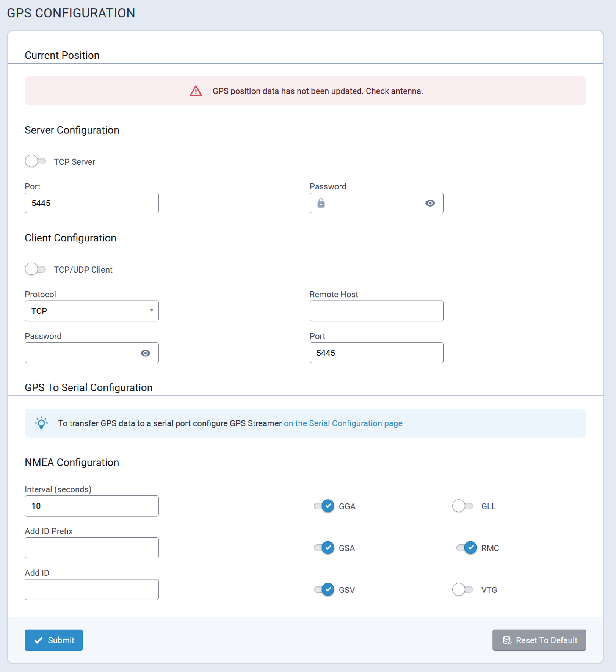Reveal client password using eye icon

point(145,353)
